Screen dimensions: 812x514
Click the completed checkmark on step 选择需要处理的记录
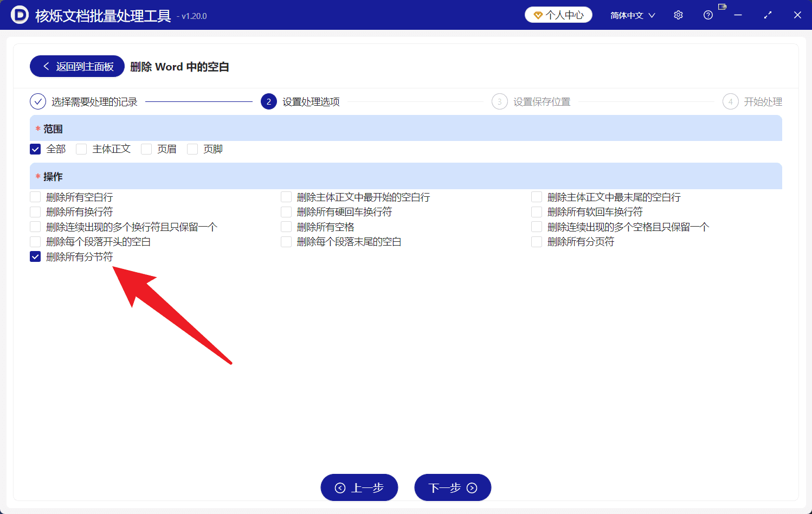tap(37, 101)
